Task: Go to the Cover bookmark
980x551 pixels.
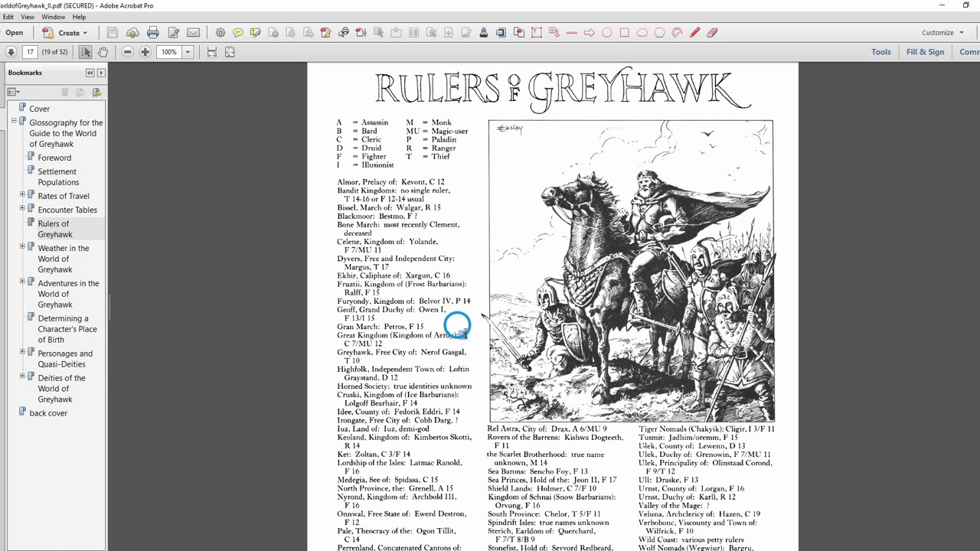Action: click(39, 109)
